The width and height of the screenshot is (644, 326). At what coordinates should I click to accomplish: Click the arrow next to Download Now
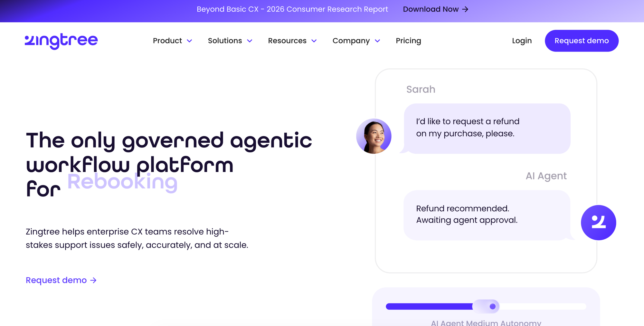click(x=465, y=9)
